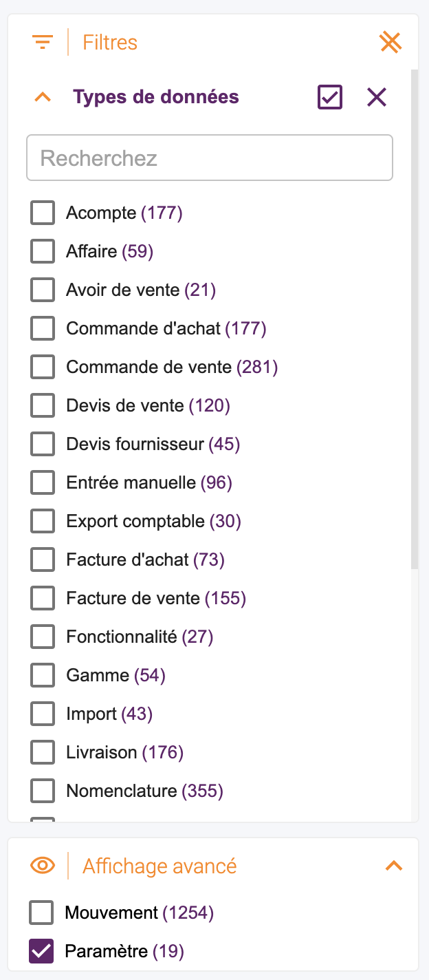Deselect all data types X icon
The image size is (429, 980).
coord(377,97)
